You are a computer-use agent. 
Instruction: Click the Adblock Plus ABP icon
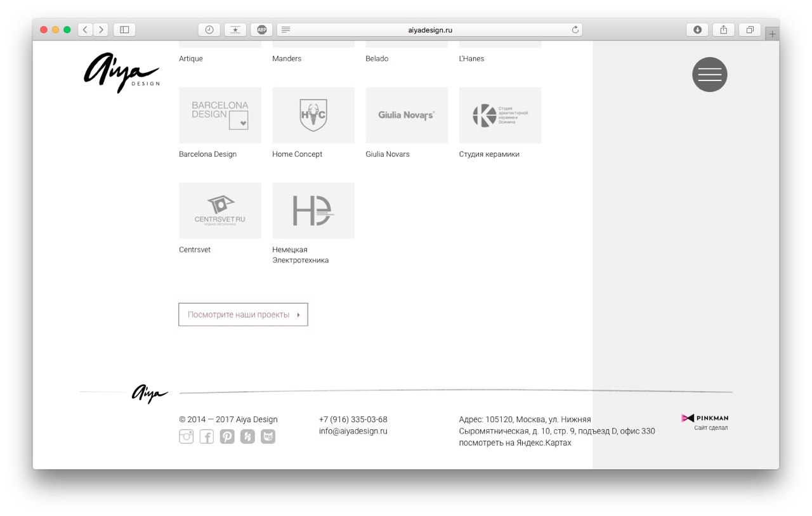pyautogui.click(x=261, y=30)
